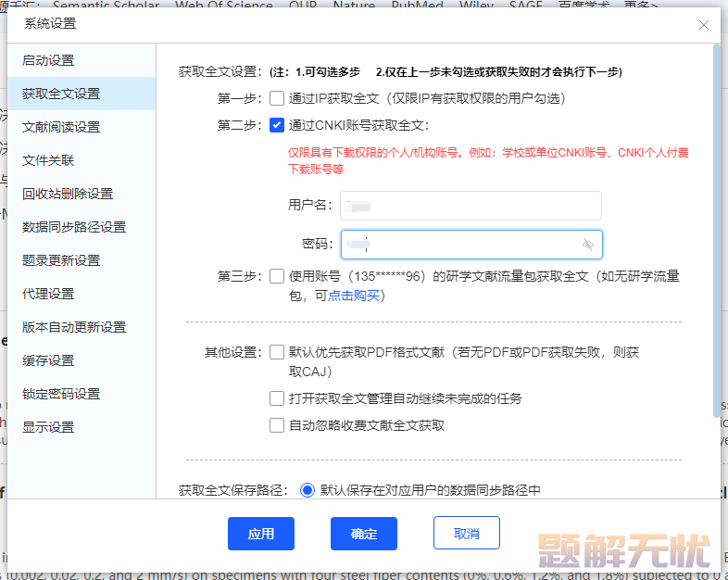Open 版本自动更新设置 section
Viewport: 728px width, 580px height.
click(x=82, y=327)
